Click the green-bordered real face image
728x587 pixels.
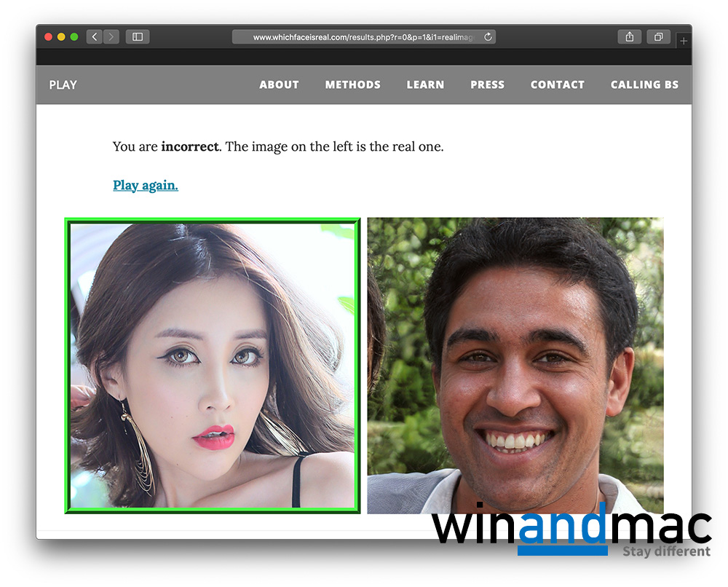(x=212, y=366)
